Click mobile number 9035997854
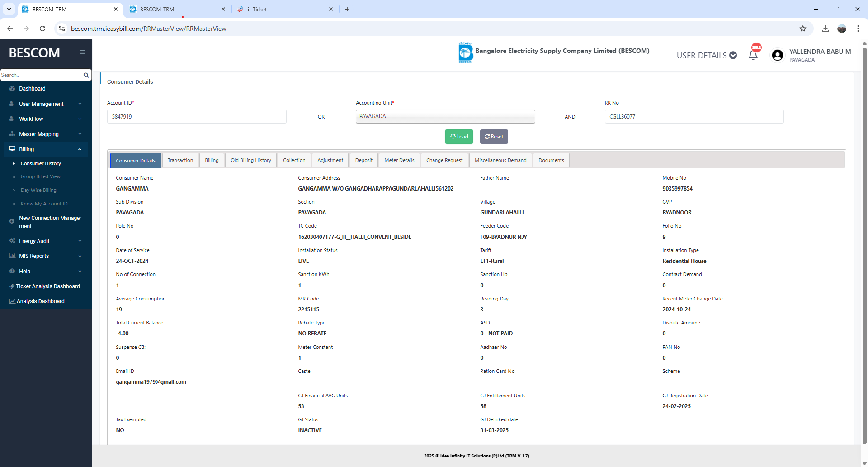868x467 pixels. (677, 189)
